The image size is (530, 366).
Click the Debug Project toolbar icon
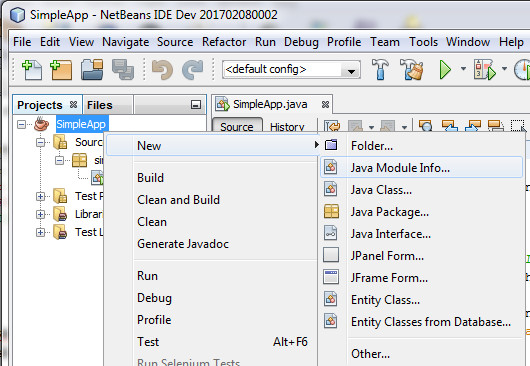[484, 69]
